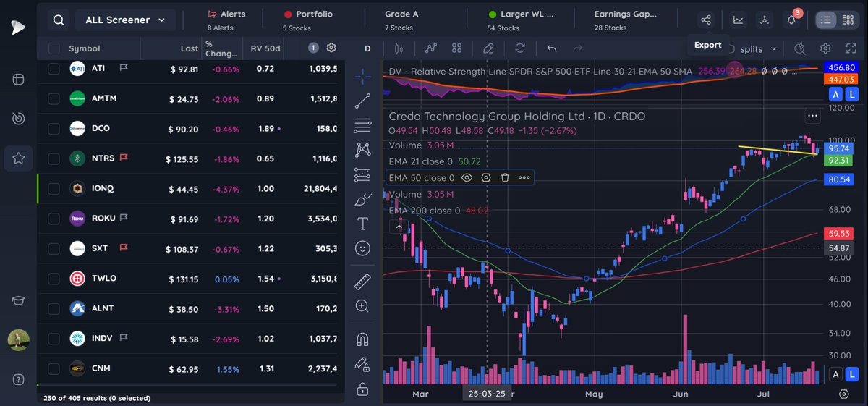Open the Grade A watchlist tab
Screen dimensions: 868x406
(x=401, y=20)
